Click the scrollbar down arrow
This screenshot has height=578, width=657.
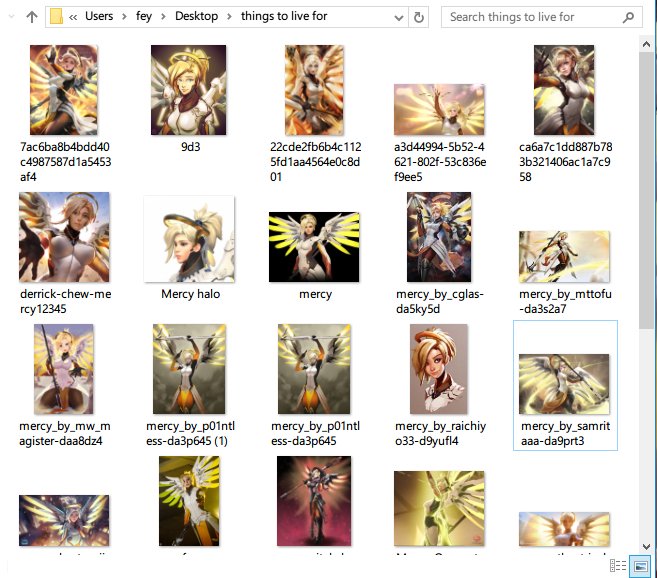646,547
